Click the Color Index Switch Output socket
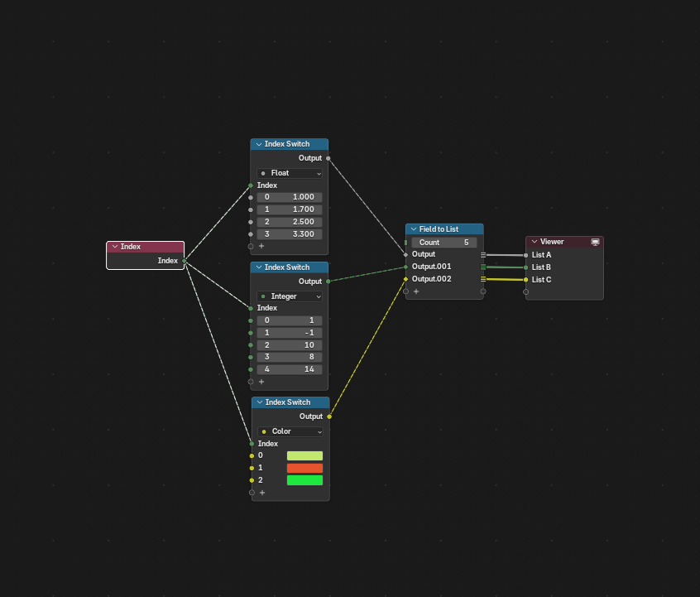This screenshot has height=597, width=700. pos(329,416)
